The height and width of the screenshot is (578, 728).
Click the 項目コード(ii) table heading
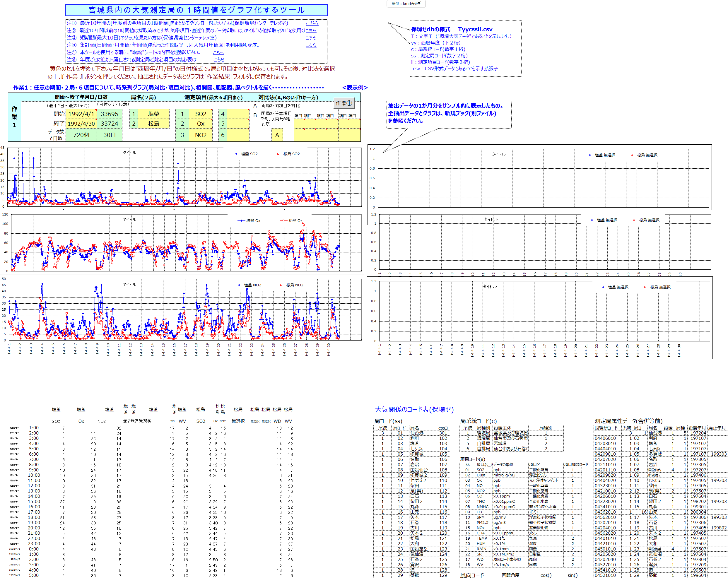point(473,459)
